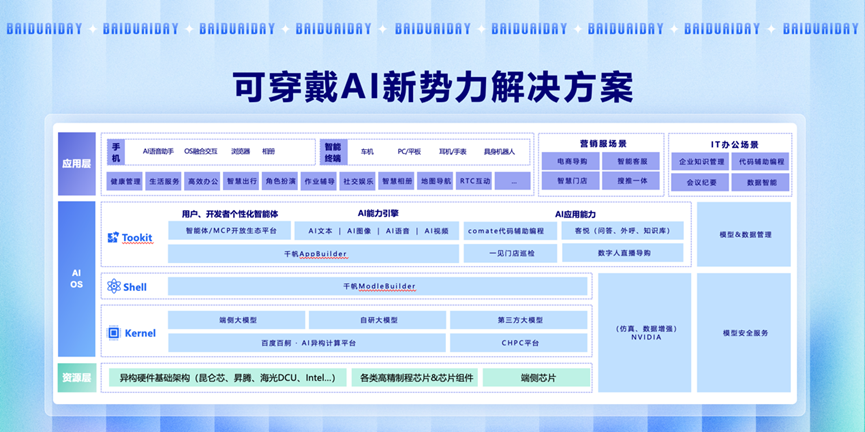Click the CHPC平台 box
The width and height of the screenshot is (865, 432).
pos(519,343)
